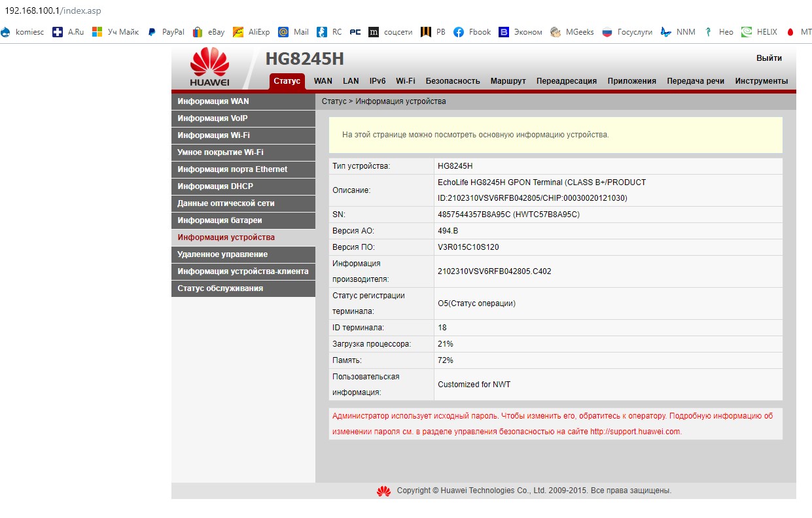Open the PayPal bookmark
Image resolution: width=812 pixels, height=518 pixels.
[166, 31]
